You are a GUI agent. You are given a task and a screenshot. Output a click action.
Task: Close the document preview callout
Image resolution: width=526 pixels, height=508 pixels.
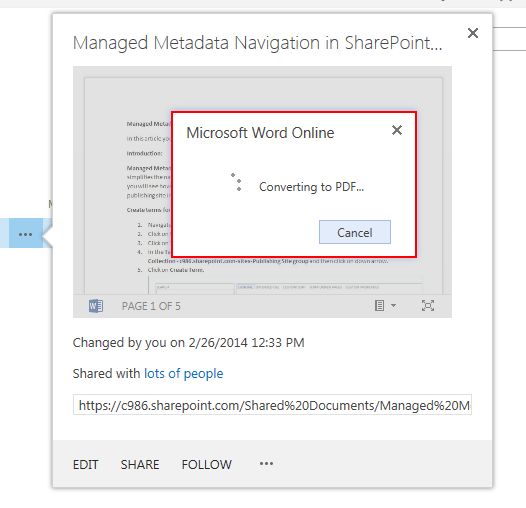(473, 33)
